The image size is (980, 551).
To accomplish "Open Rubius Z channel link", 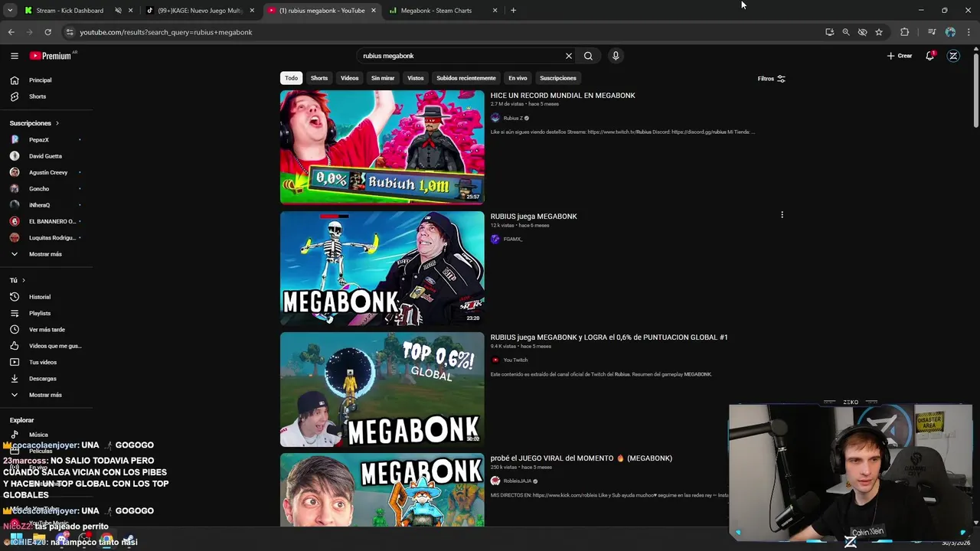I will [x=513, y=118].
